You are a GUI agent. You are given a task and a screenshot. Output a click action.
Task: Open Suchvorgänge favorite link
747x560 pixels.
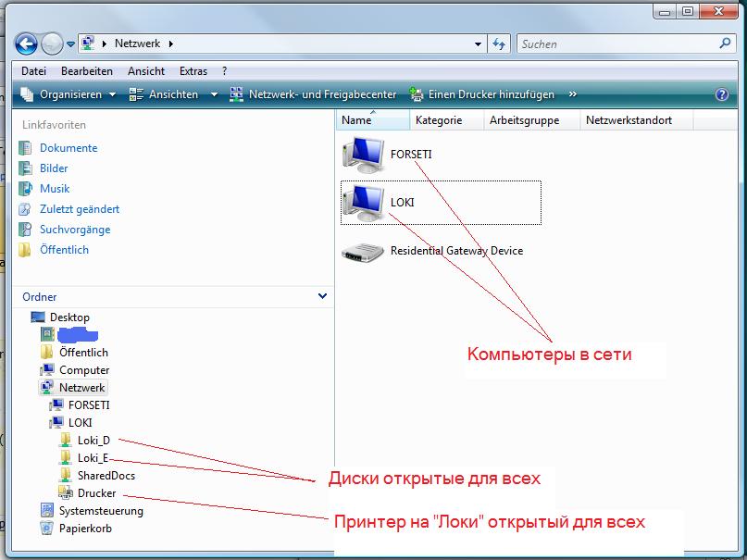click(x=75, y=230)
